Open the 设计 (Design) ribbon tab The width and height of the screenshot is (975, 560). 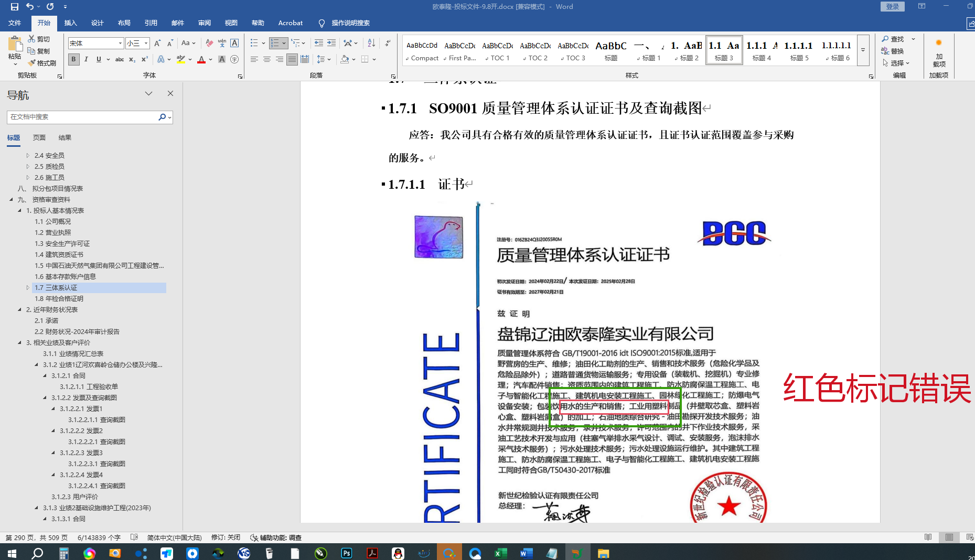pyautogui.click(x=97, y=23)
